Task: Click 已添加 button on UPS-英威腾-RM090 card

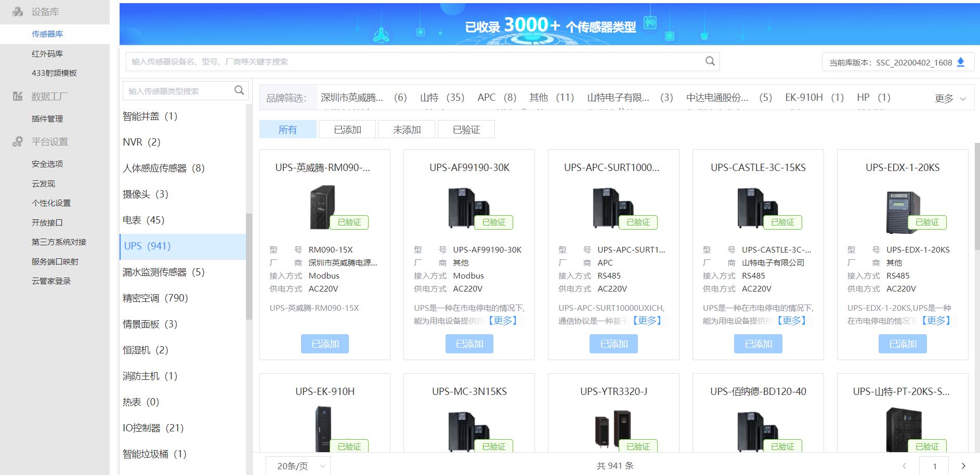Action: 325,344
